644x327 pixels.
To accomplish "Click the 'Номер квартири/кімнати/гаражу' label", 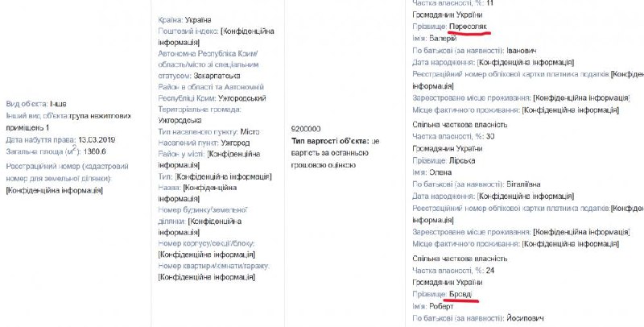I will pos(213,266).
